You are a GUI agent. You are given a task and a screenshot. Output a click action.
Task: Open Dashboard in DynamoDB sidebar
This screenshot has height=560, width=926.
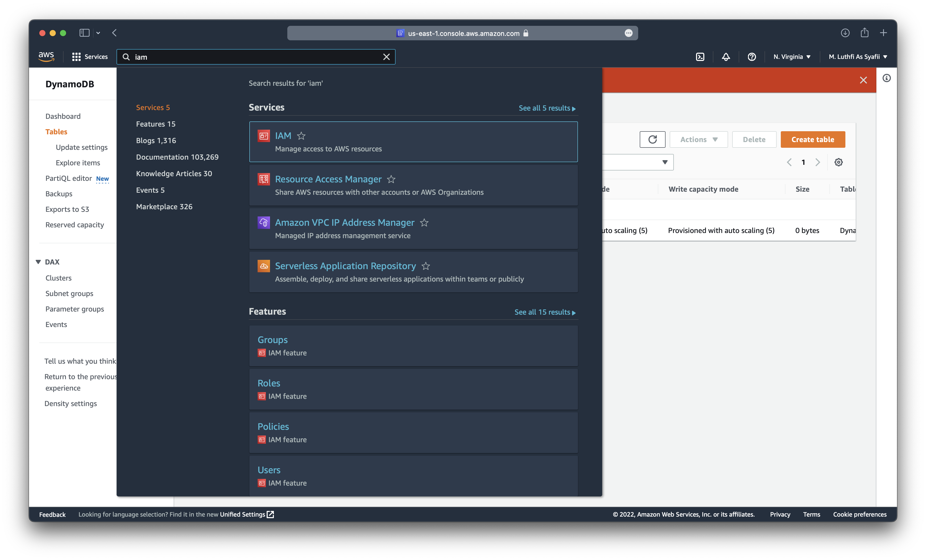click(63, 116)
